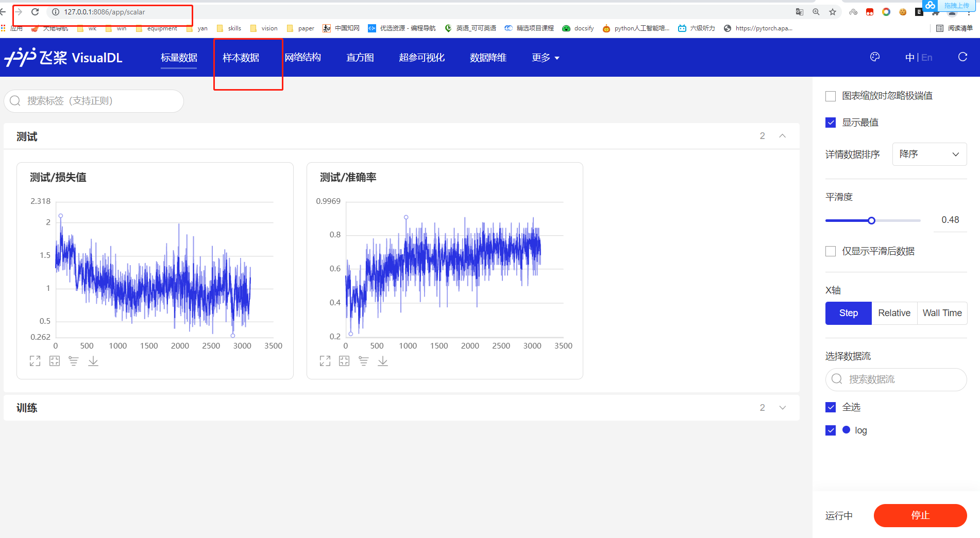
Task: Switch to the 样本数据 tab
Action: click(240, 58)
